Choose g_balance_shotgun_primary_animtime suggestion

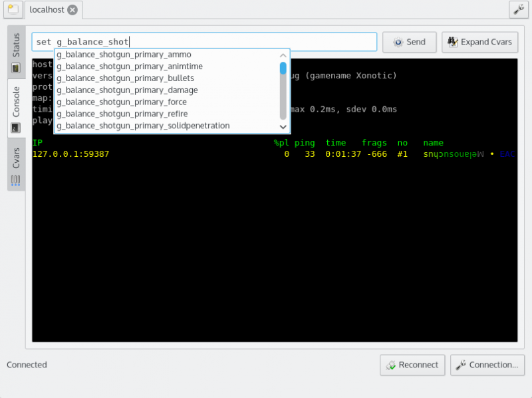(166, 66)
